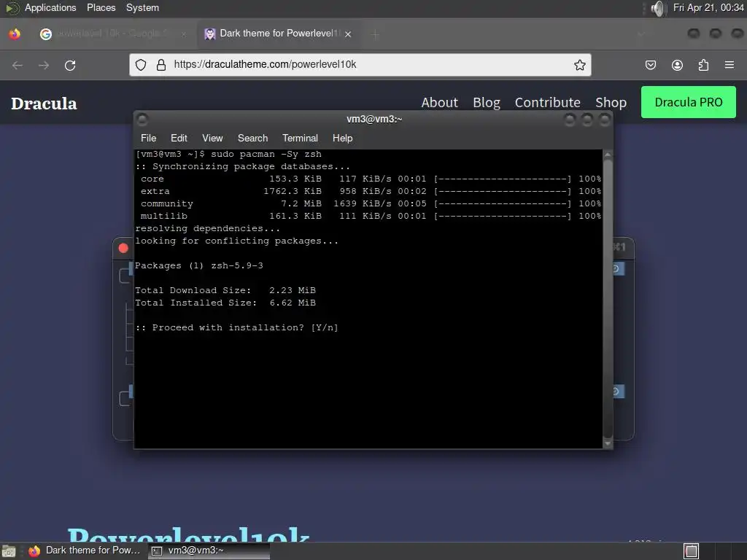Close the Dark theme for Powerlevel10k tab
This screenshot has height=560, width=747.
pyautogui.click(x=348, y=34)
